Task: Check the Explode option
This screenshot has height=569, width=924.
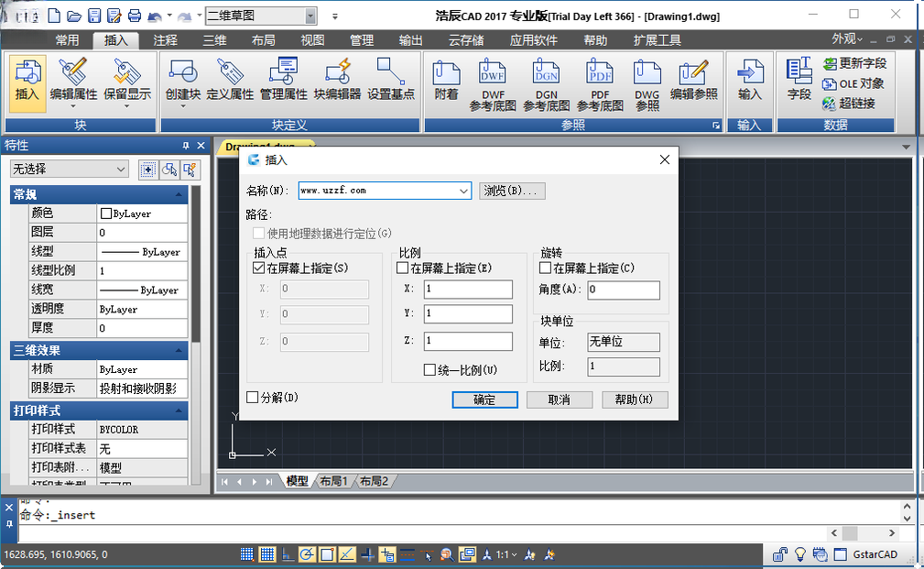Action: tap(252, 397)
